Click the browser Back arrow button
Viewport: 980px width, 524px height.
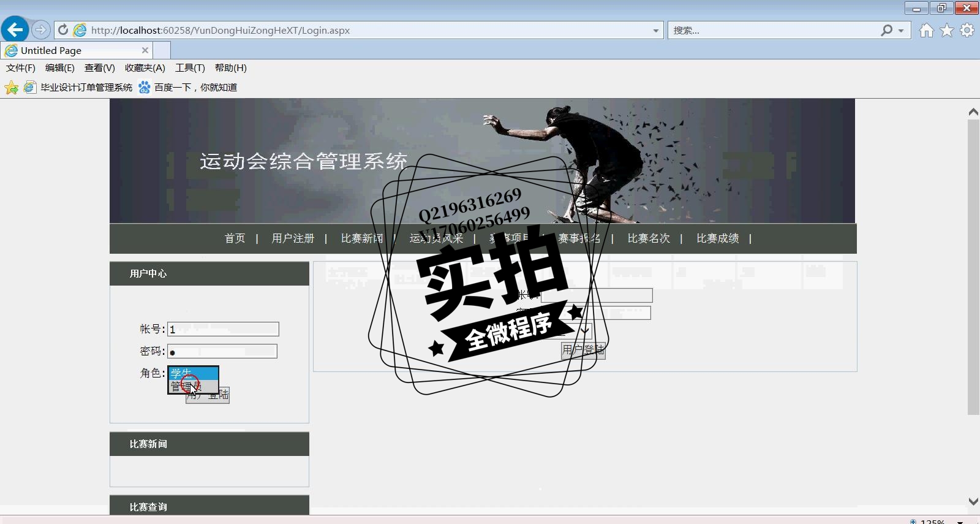tap(15, 29)
